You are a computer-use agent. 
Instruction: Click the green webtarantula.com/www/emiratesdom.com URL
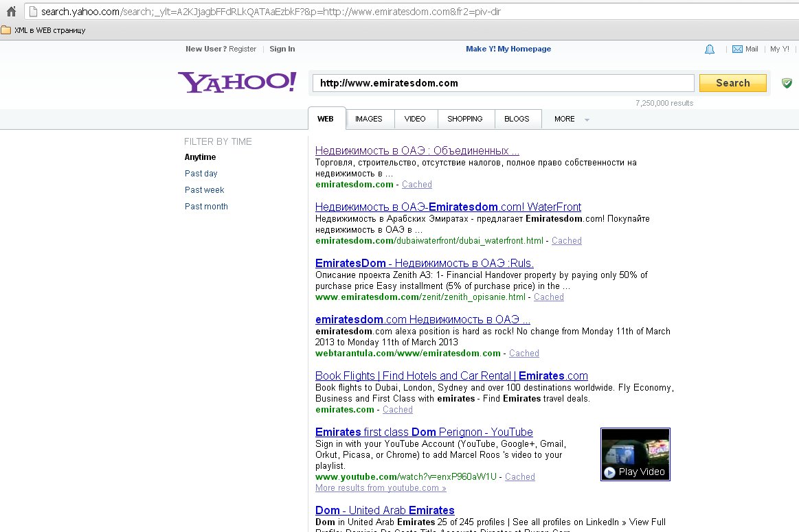click(x=407, y=354)
